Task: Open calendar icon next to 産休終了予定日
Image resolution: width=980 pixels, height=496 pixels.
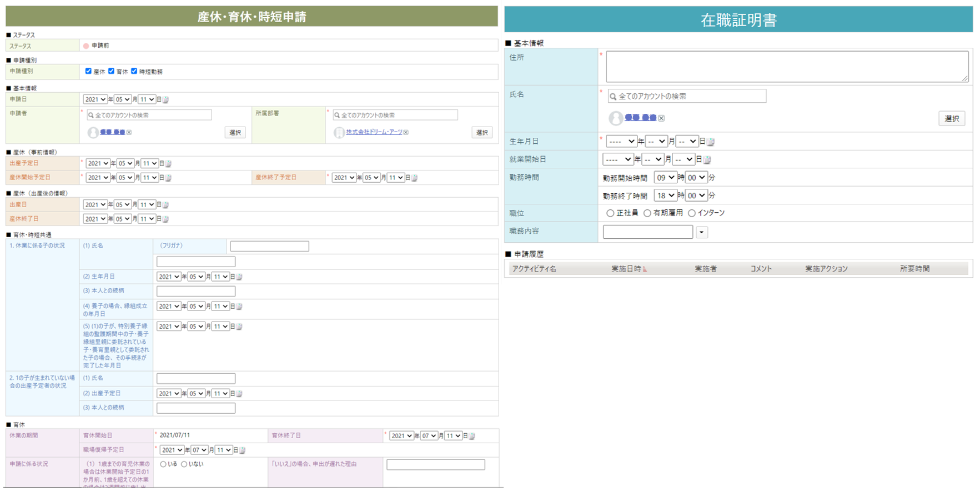Action: click(x=414, y=178)
